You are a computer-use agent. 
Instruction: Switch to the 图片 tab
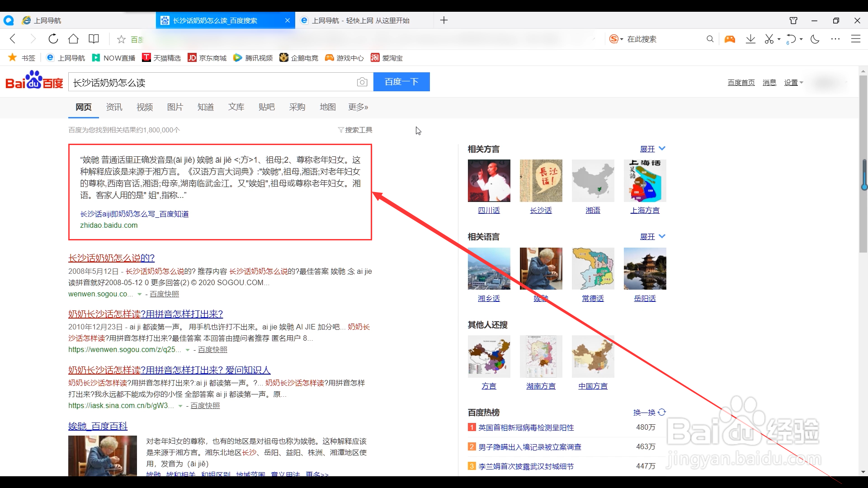tap(175, 107)
